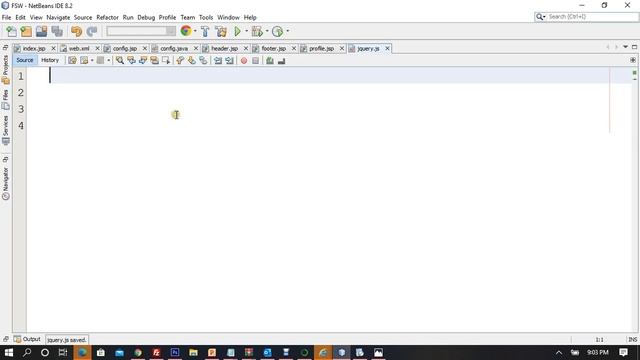The height and width of the screenshot is (360, 640).
Task: Click the Clean and Build icon
Action: coord(221,31)
